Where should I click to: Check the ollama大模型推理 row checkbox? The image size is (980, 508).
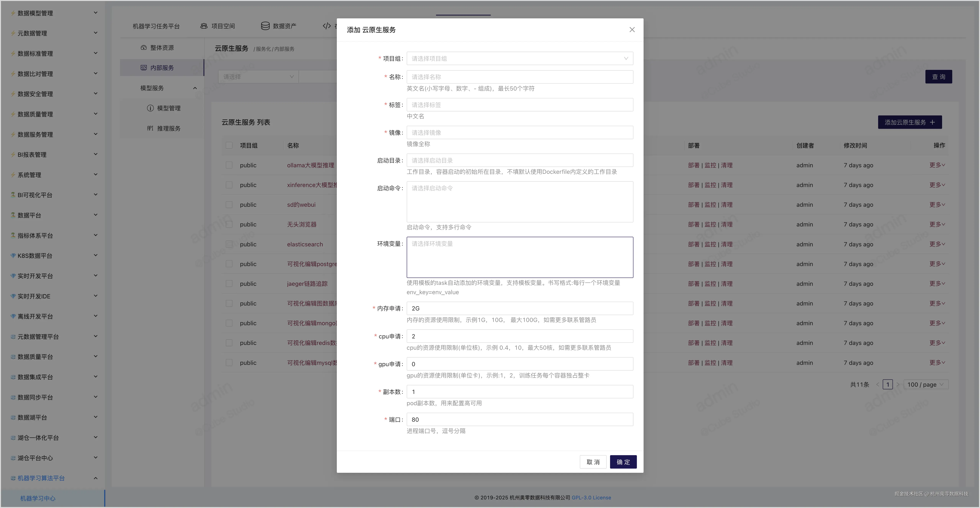coord(229,165)
